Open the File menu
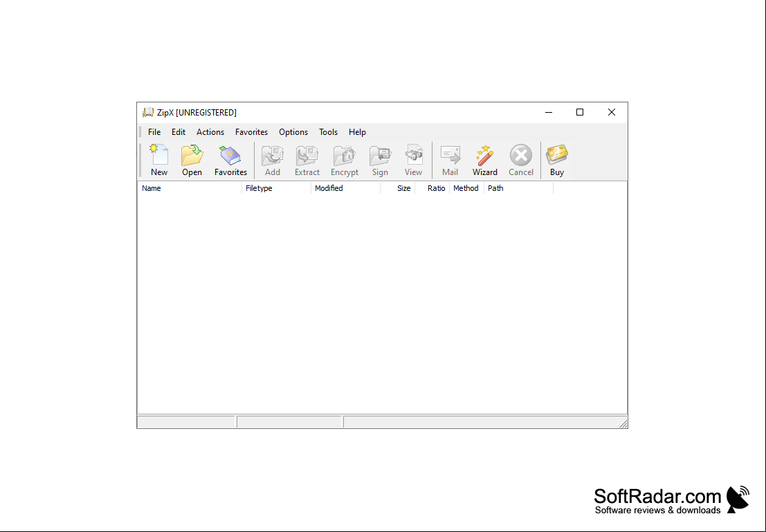This screenshot has width=766, height=532. point(154,132)
